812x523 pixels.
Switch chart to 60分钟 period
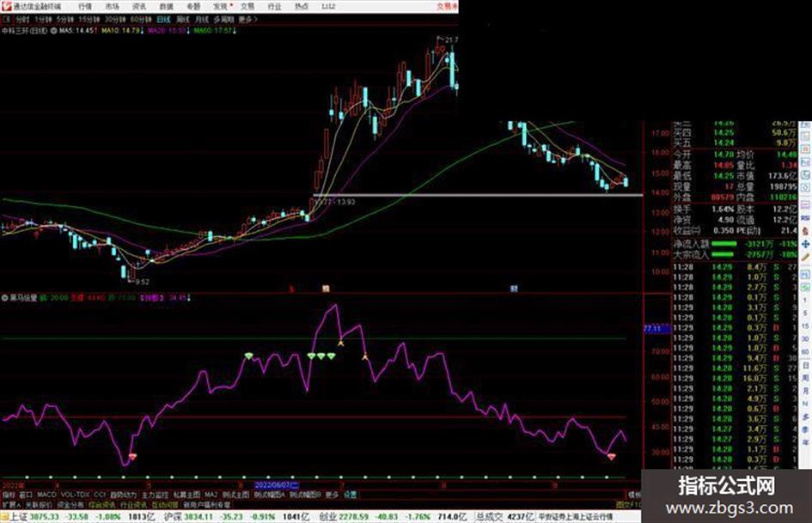[141, 19]
